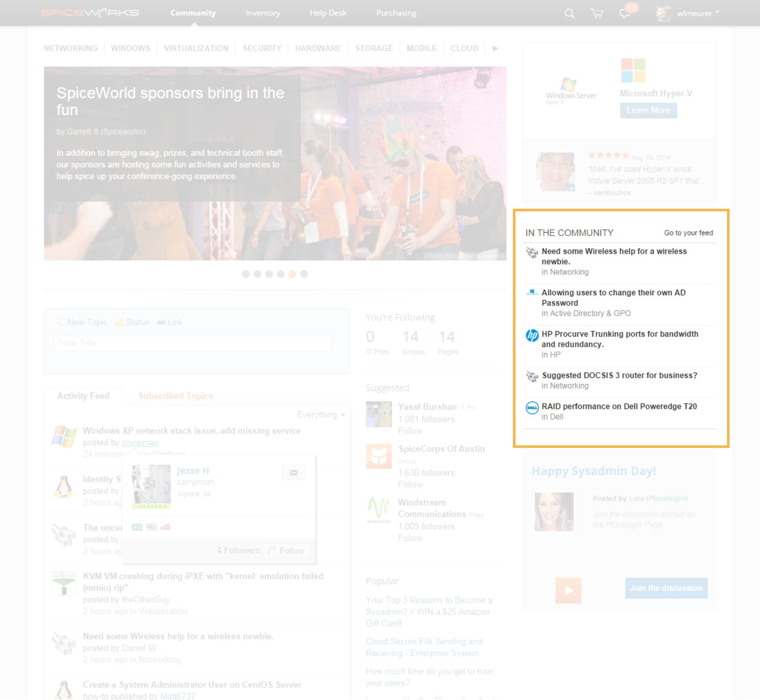Screen dimensions: 760x700
Task: Open Need some Wireless help community topic
Action: [614, 256]
